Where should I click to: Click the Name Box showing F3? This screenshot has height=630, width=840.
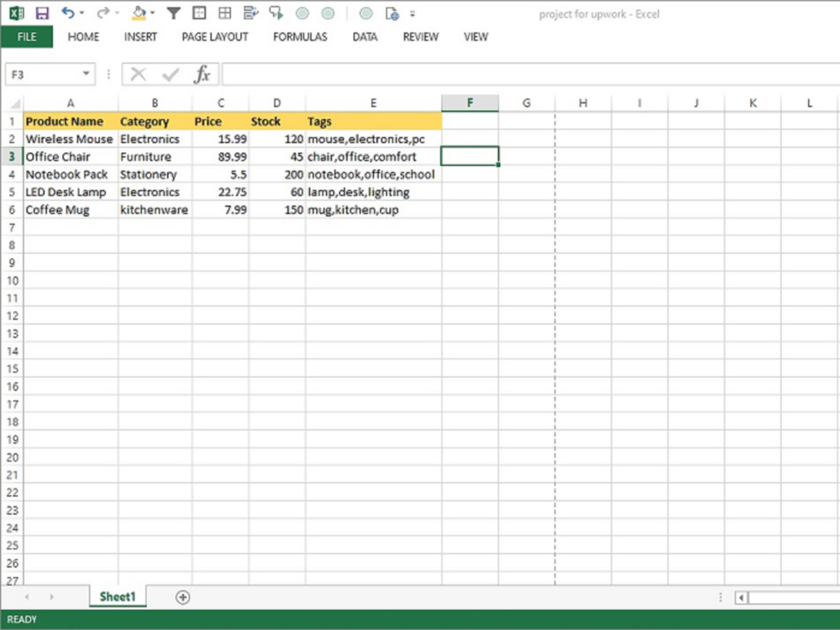[x=43, y=75]
